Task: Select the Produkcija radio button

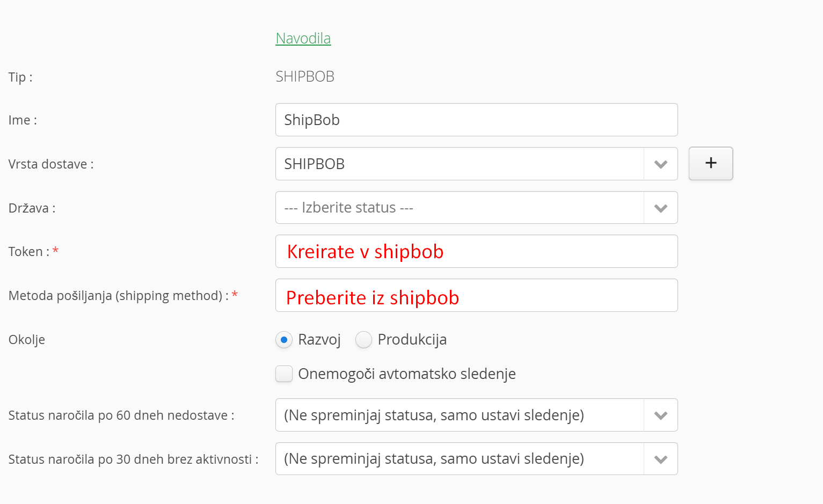Action: [363, 340]
